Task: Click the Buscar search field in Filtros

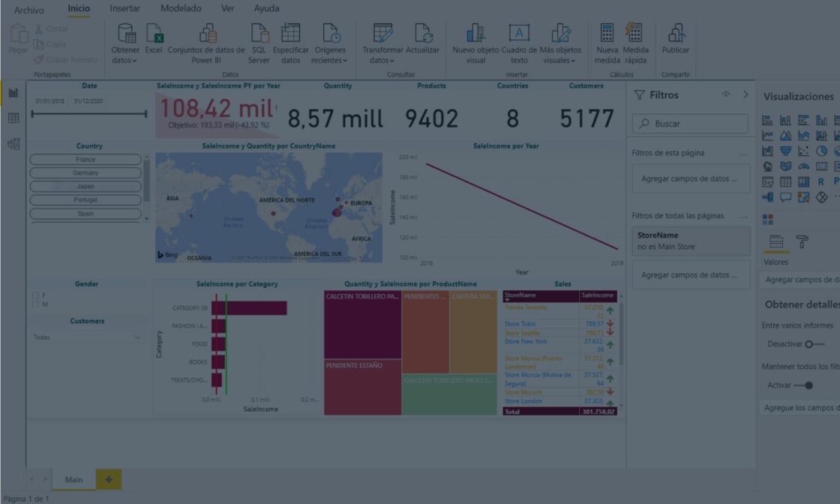Action: (x=690, y=123)
